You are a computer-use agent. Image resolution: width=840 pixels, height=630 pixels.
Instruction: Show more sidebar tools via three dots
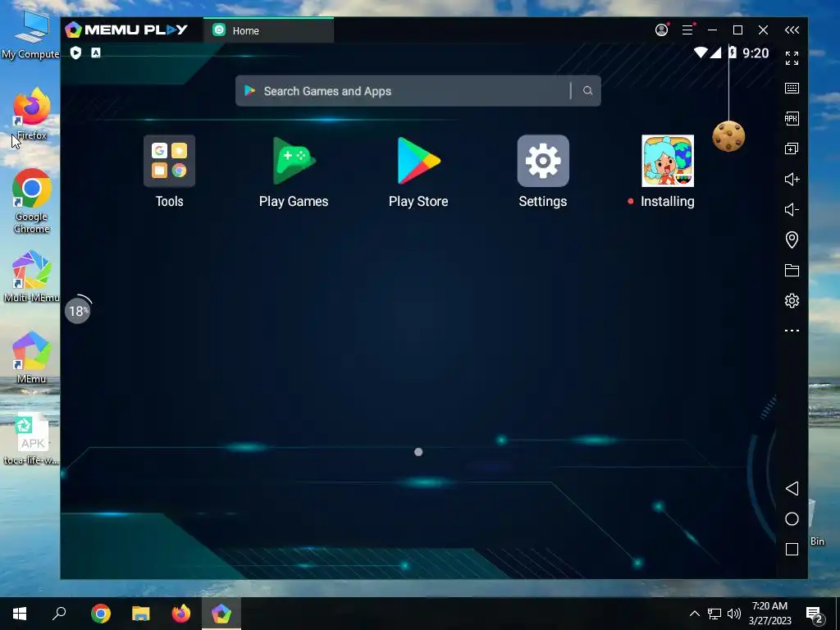[x=792, y=331]
